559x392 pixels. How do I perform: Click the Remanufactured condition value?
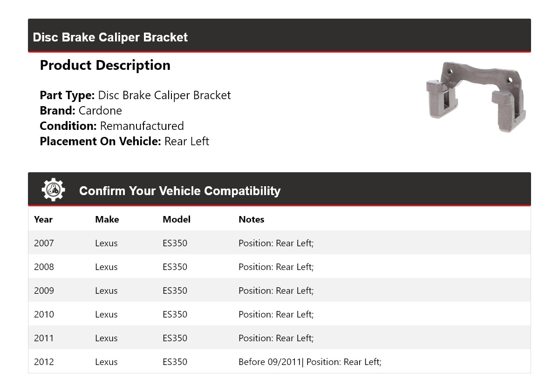click(x=142, y=126)
